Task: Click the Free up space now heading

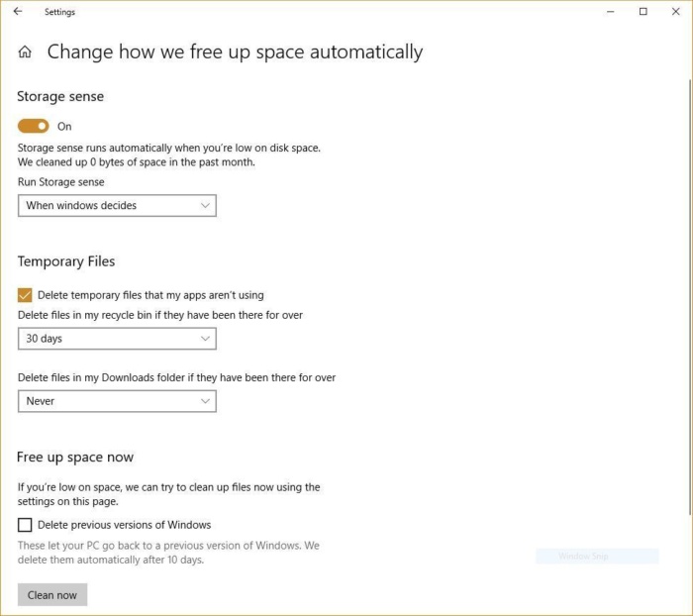Action: point(75,457)
